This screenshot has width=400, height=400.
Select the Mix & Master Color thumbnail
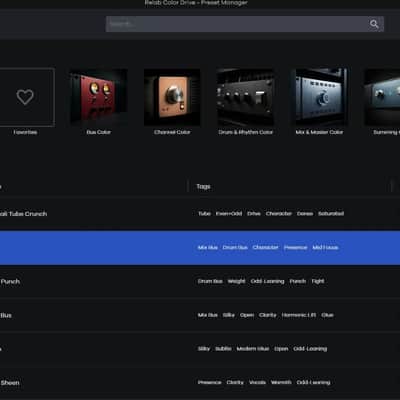319,97
